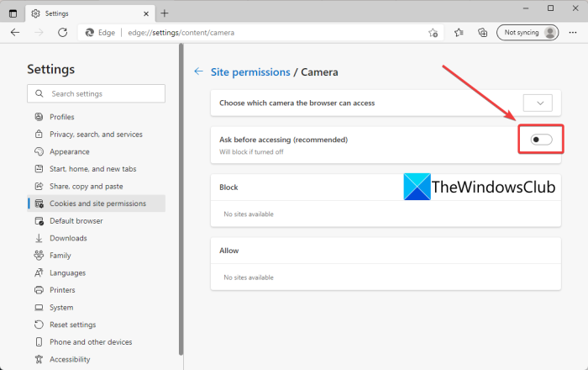Click the Appearance icon in sidebar

[39, 151]
